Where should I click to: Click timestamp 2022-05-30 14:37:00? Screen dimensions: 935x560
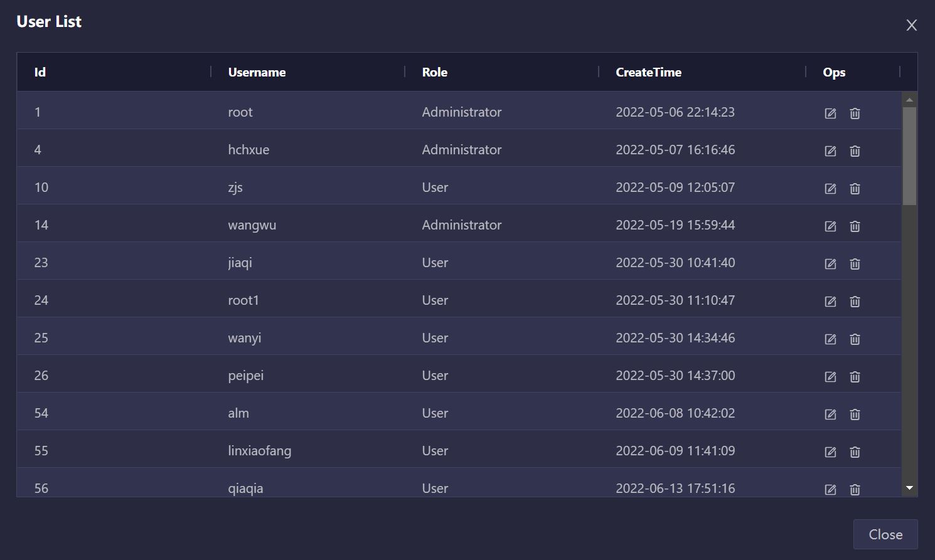pyautogui.click(x=675, y=376)
